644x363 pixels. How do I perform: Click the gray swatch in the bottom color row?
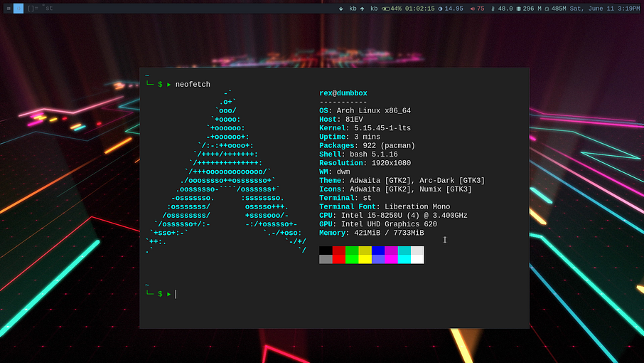[326, 259]
